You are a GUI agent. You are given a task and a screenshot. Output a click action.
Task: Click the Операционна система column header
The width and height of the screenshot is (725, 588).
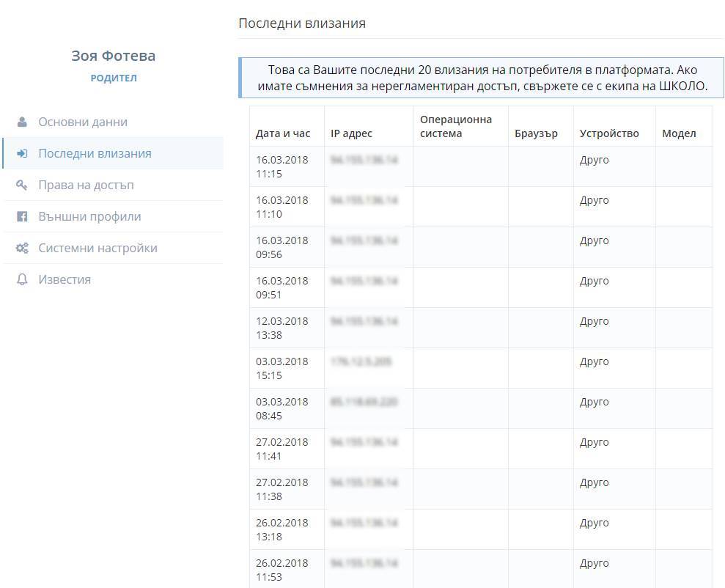[x=455, y=126]
